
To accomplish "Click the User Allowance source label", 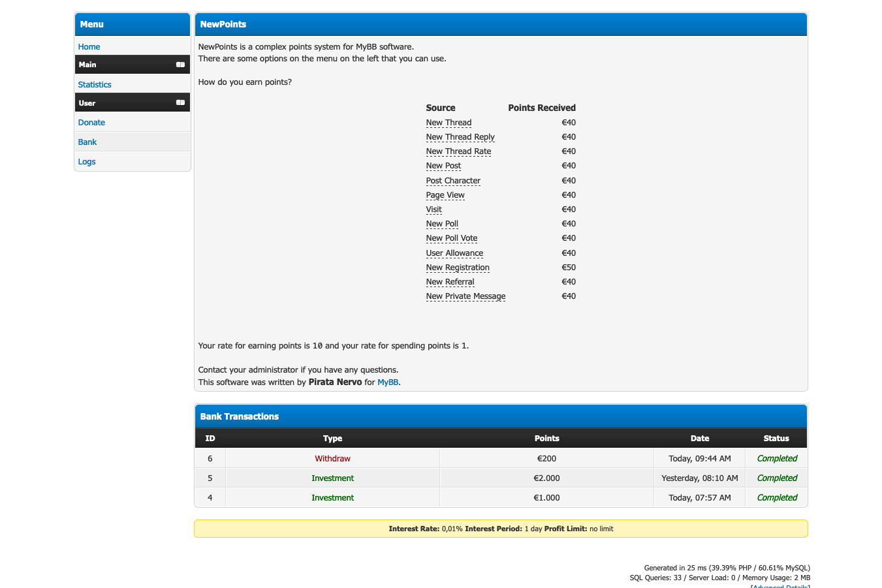I will [x=454, y=253].
